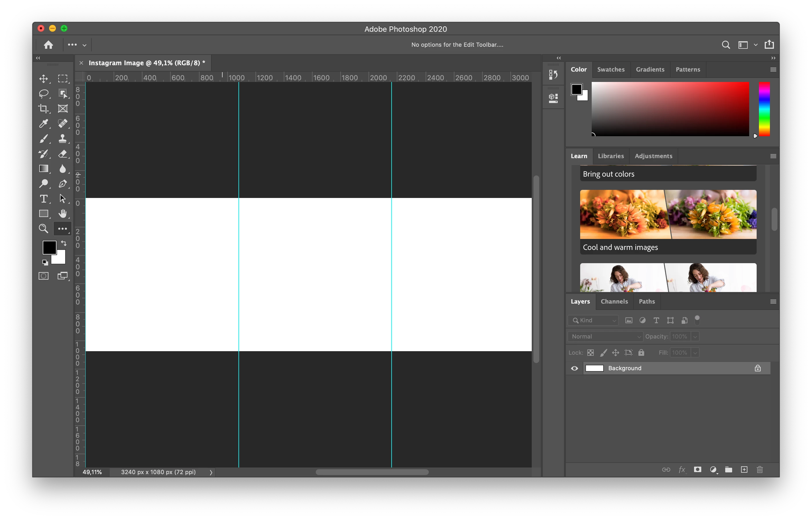This screenshot has width=812, height=520.
Task: Select the Eyedropper tool
Action: click(43, 124)
